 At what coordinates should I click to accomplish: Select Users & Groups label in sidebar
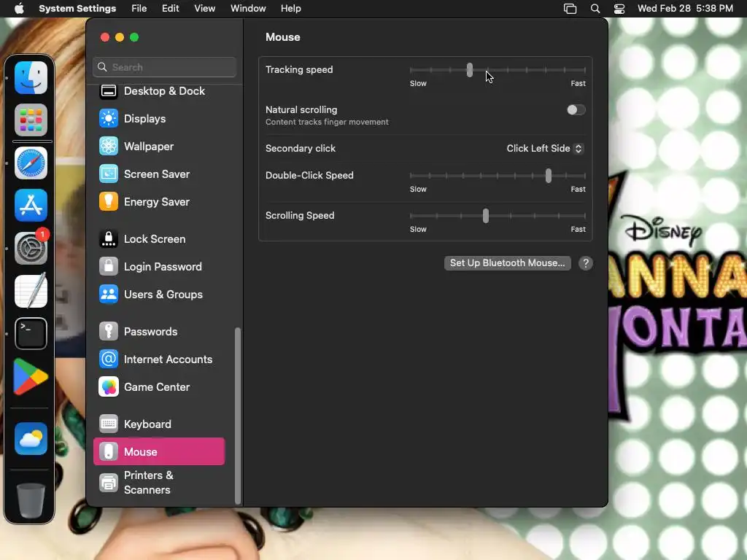pos(163,295)
